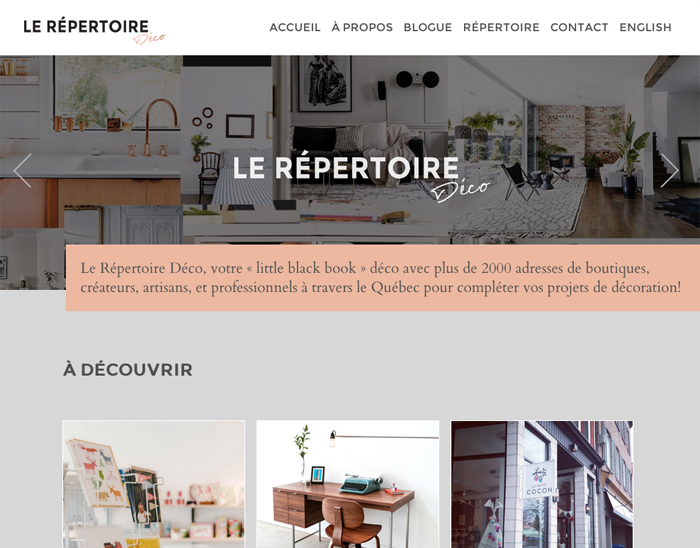Image resolution: width=700 pixels, height=548 pixels.
Task: Click the kitchen copper faucet slide image
Action: [x=91, y=141]
